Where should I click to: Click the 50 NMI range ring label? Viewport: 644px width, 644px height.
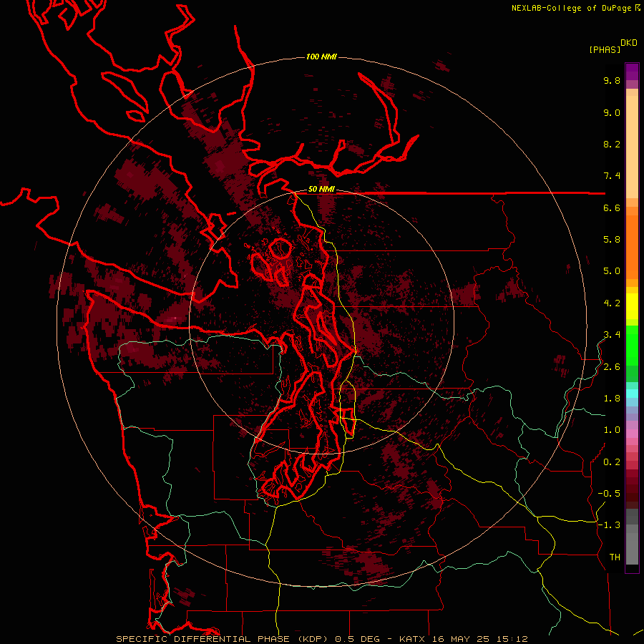point(321,190)
